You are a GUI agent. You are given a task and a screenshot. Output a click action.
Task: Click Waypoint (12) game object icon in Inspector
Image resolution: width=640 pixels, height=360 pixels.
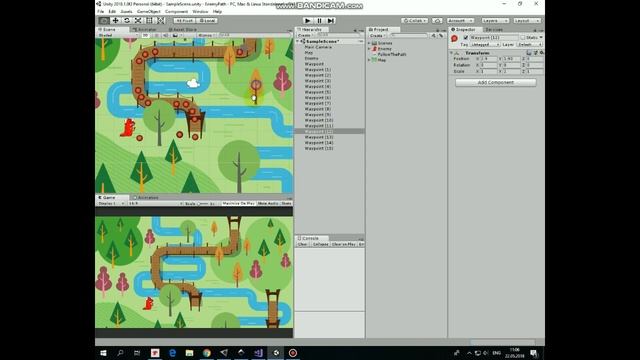point(454,38)
